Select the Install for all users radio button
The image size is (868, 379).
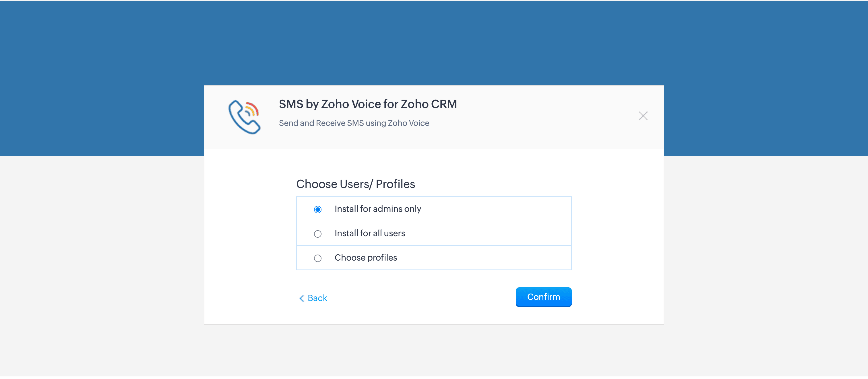pyautogui.click(x=317, y=234)
